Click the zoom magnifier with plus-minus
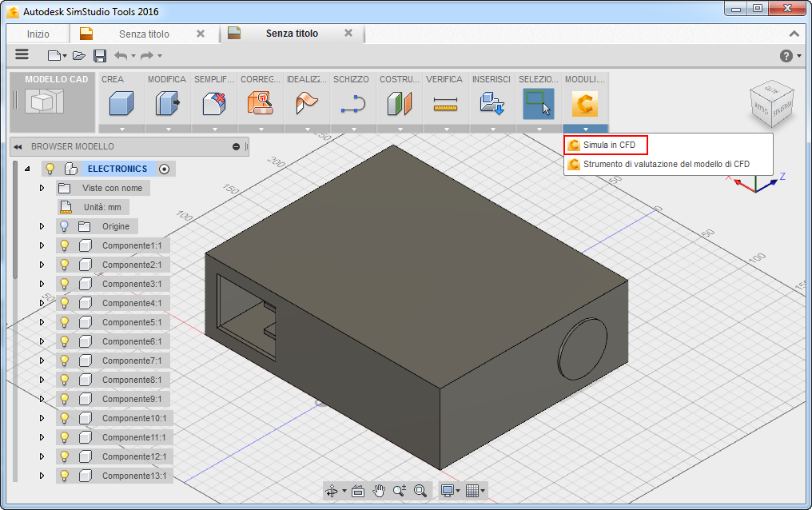Screen dimensions: 812x510 (400, 490)
